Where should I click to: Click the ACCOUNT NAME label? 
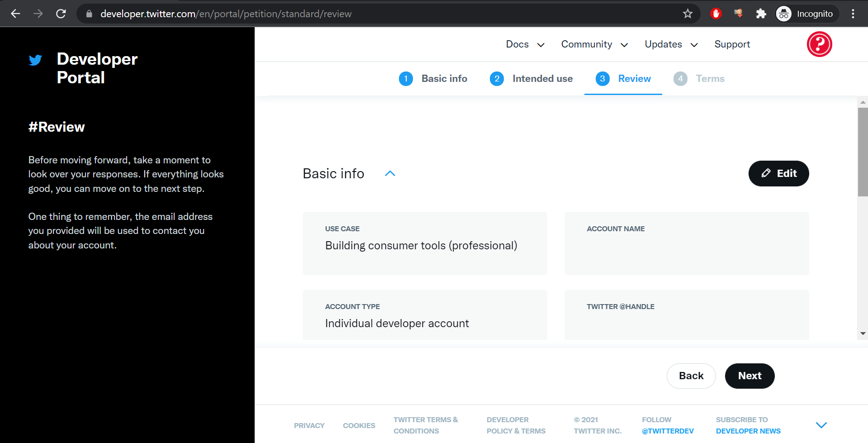pyautogui.click(x=616, y=229)
